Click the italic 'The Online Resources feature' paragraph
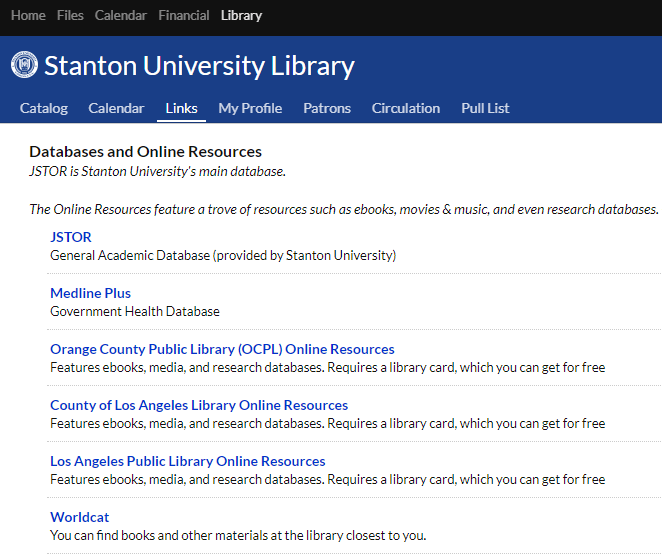The image size is (662, 556). (x=344, y=209)
